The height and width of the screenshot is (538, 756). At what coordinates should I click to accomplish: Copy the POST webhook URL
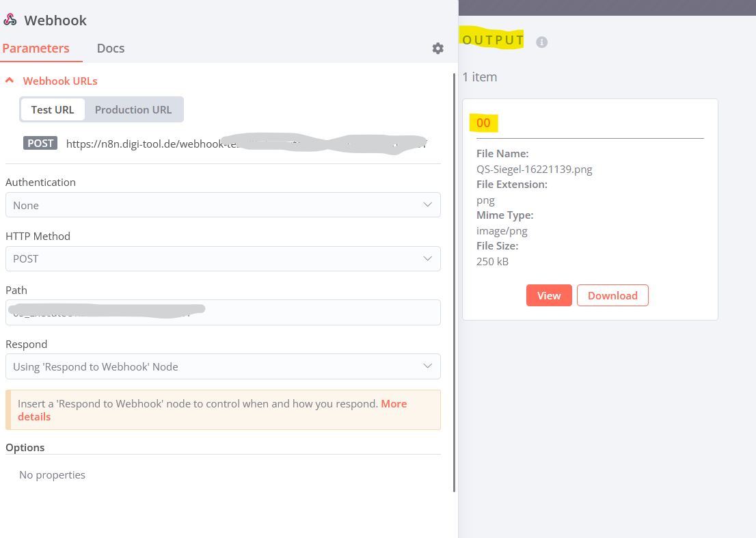tap(246, 144)
